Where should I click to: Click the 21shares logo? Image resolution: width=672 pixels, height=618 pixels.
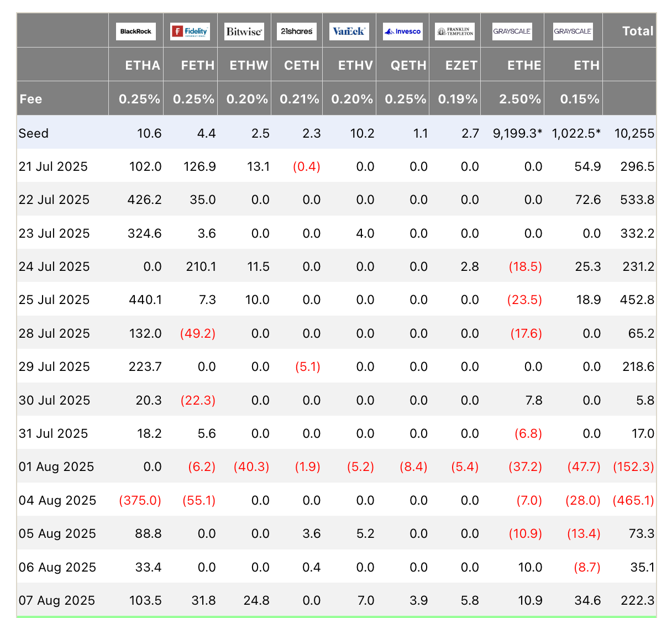click(296, 32)
